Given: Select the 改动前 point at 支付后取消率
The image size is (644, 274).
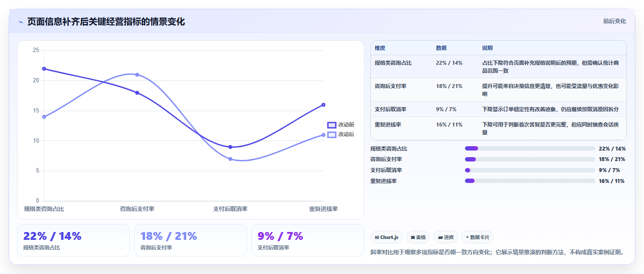Looking at the screenshot, I should click(230, 147).
